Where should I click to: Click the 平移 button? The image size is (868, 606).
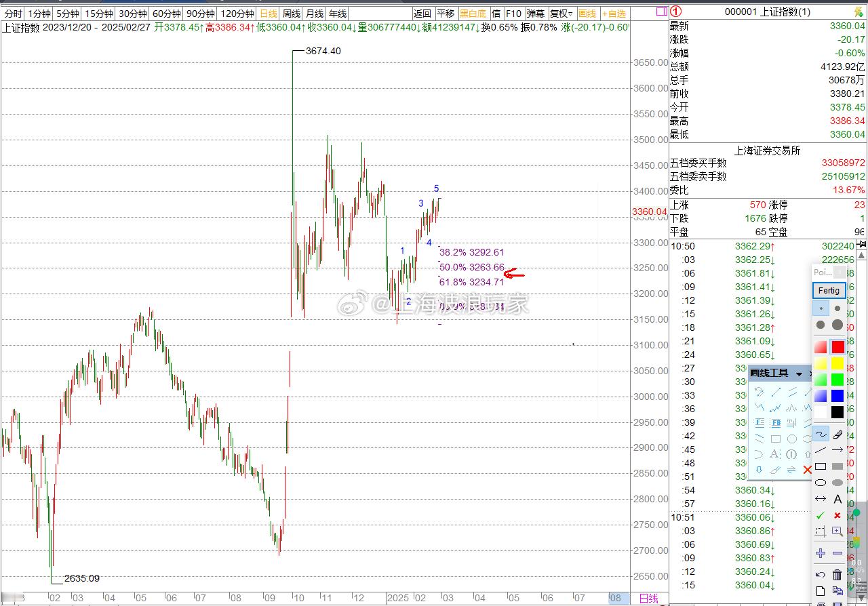point(445,14)
